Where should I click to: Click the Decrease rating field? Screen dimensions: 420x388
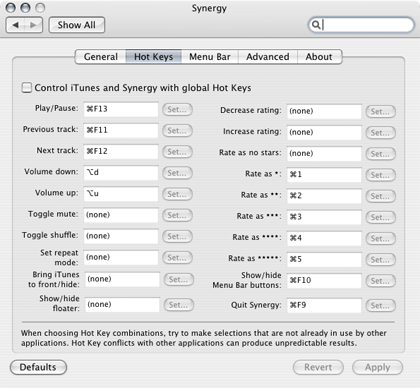(324, 111)
